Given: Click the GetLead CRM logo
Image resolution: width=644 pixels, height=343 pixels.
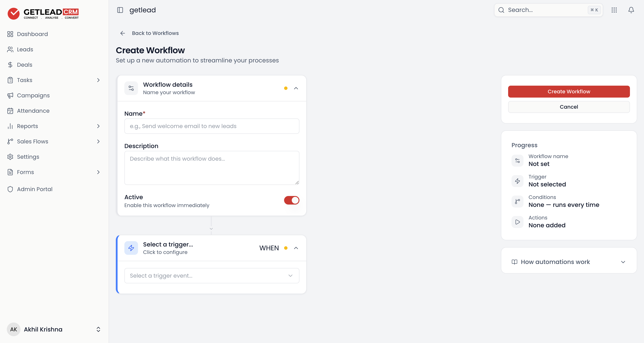Looking at the screenshot, I should coord(43,13).
